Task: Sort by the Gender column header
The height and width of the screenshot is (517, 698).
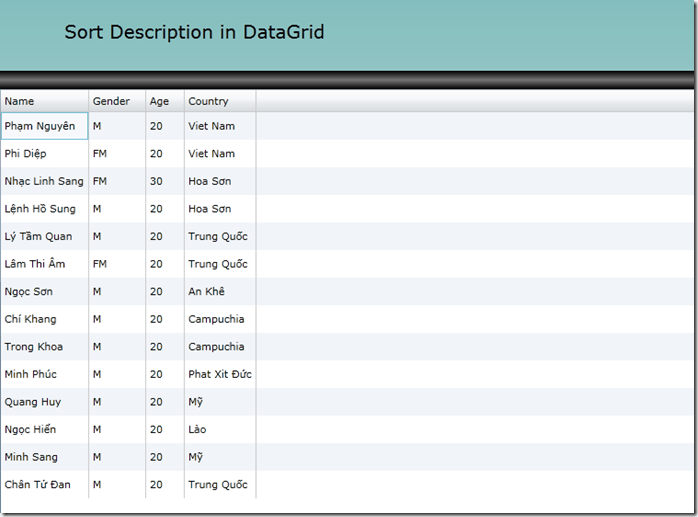Action: (x=116, y=101)
